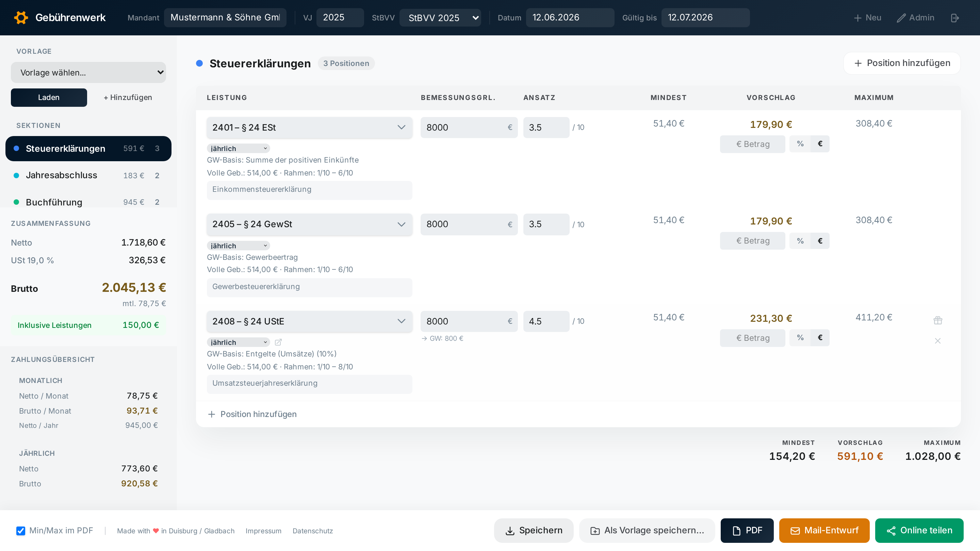Open the Impressum link
Image resolution: width=980 pixels, height=551 pixels.
(263, 531)
